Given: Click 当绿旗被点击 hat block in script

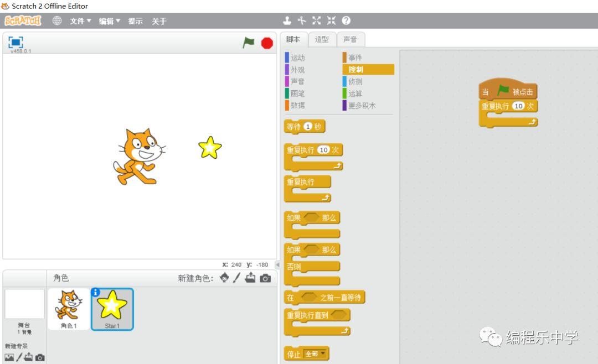Looking at the screenshot, I should [508, 90].
